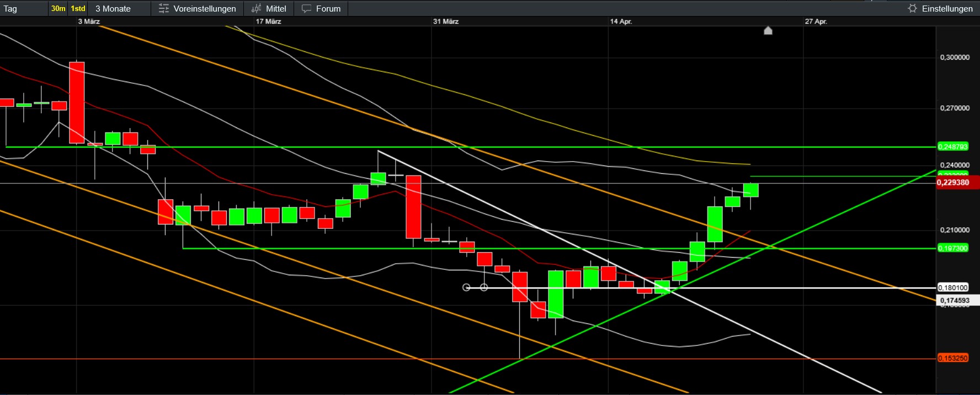Click the 0,300000 axis value
Viewport: 980px width, 395px height.
pos(955,57)
